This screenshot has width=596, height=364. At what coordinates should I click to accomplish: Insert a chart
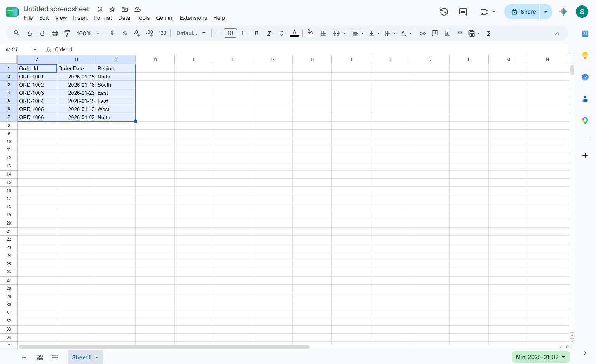(x=448, y=33)
